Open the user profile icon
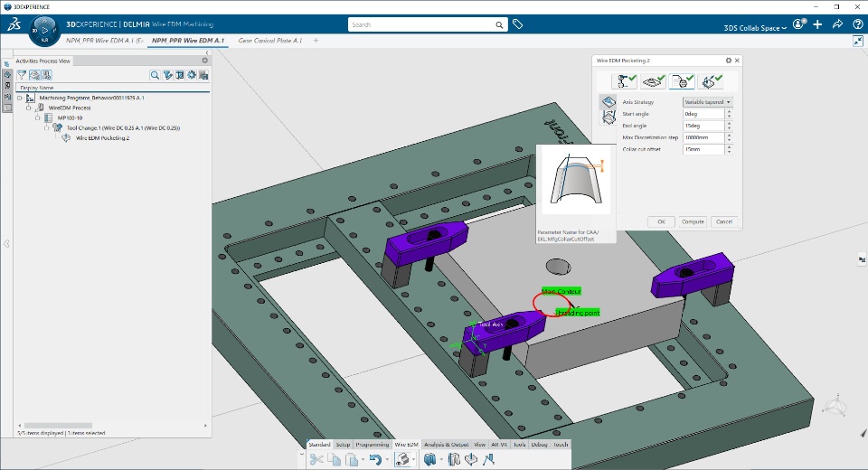 (798, 24)
